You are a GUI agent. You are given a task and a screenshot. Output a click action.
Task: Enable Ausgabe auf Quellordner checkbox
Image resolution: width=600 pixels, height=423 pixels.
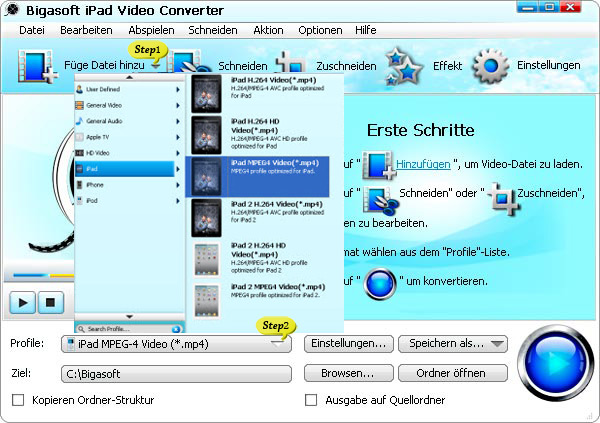click(x=311, y=400)
